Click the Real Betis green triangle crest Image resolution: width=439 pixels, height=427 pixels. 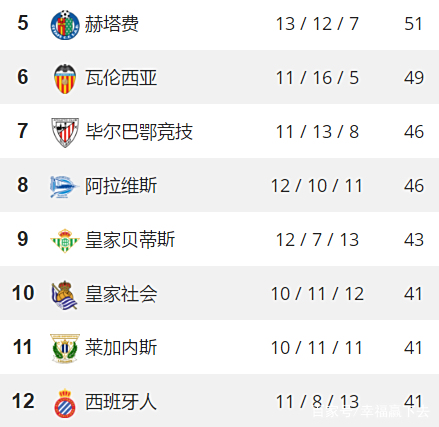pos(65,240)
